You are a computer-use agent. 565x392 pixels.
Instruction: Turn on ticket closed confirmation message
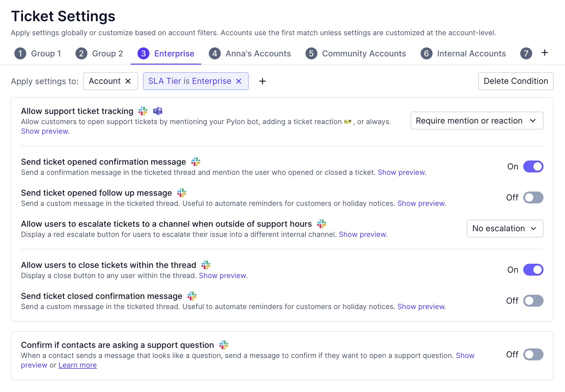tap(533, 301)
